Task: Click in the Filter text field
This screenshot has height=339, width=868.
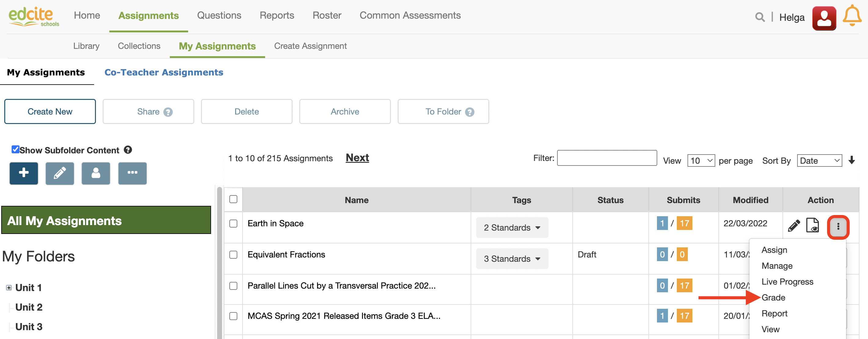Action: coord(607,158)
